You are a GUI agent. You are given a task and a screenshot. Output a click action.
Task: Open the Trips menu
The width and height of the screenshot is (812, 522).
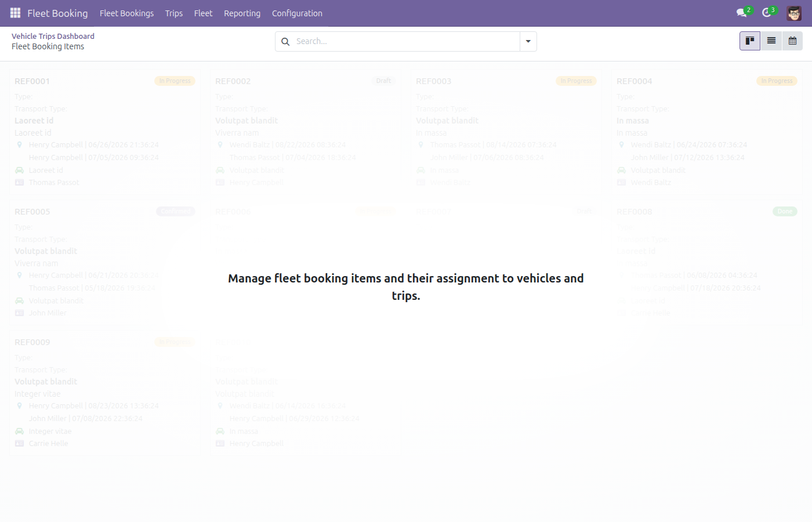point(174,13)
